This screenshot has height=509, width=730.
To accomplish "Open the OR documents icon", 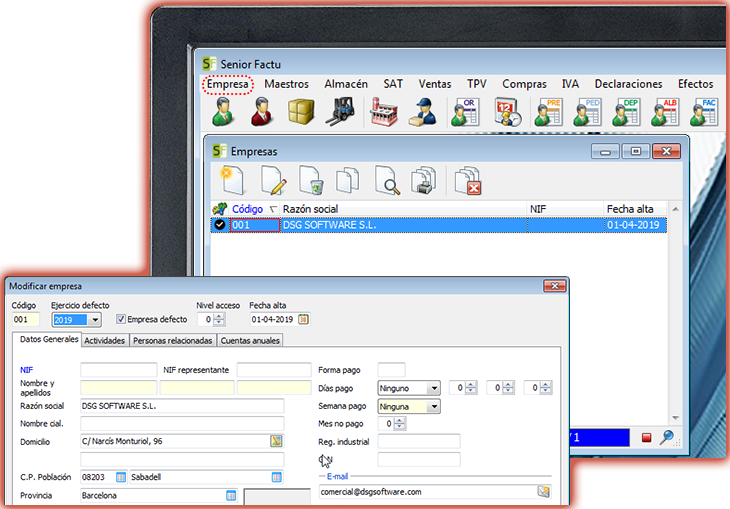I will tap(465, 112).
